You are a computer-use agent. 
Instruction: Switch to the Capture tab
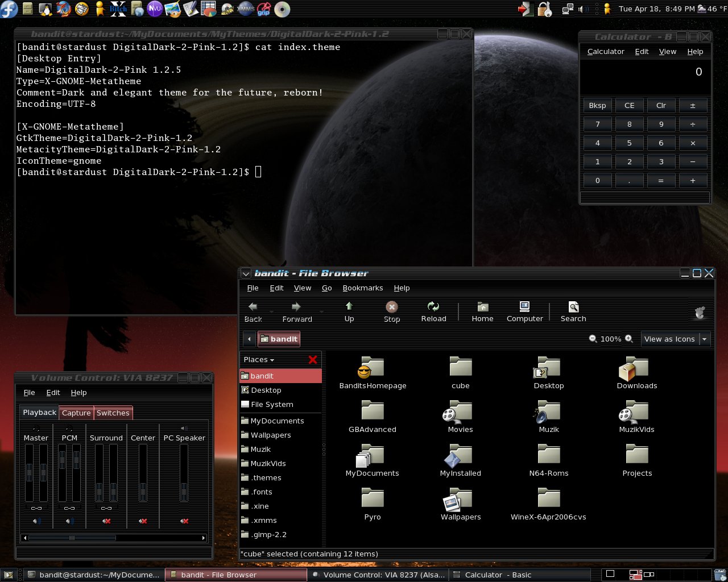tap(76, 413)
